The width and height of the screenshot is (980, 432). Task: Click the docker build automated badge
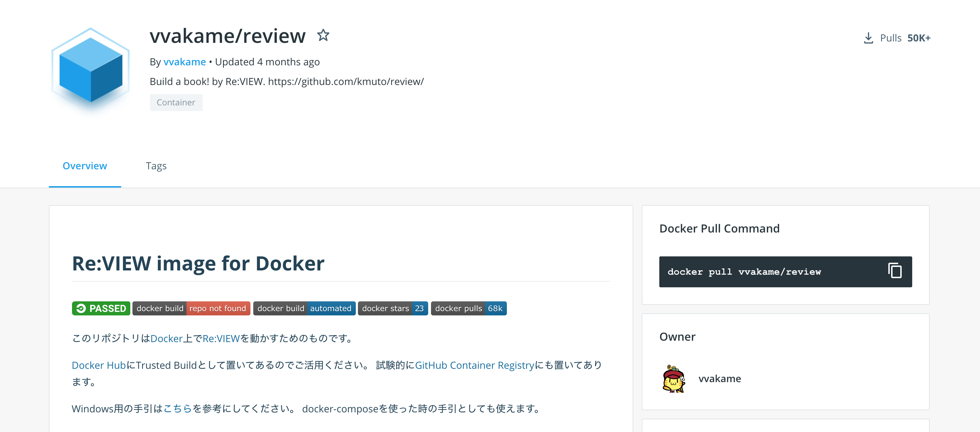(304, 308)
